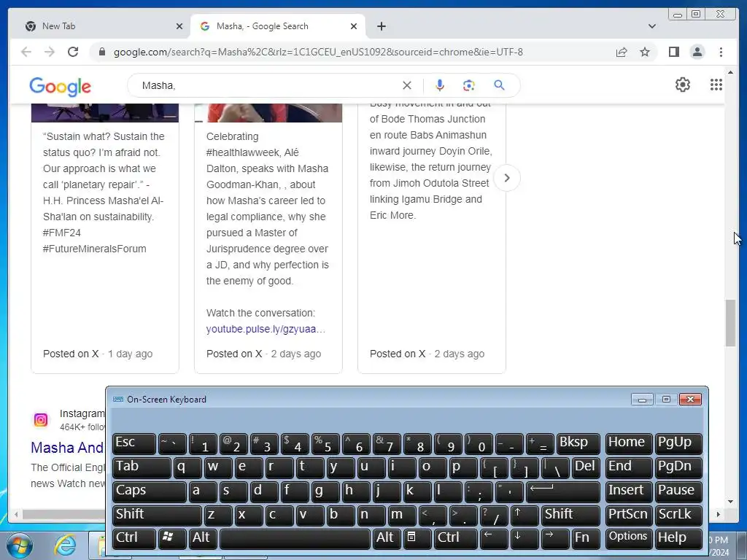Image resolution: width=747 pixels, height=560 pixels.
Task: Open Chrome's three-dot menu
Action: [721, 52]
